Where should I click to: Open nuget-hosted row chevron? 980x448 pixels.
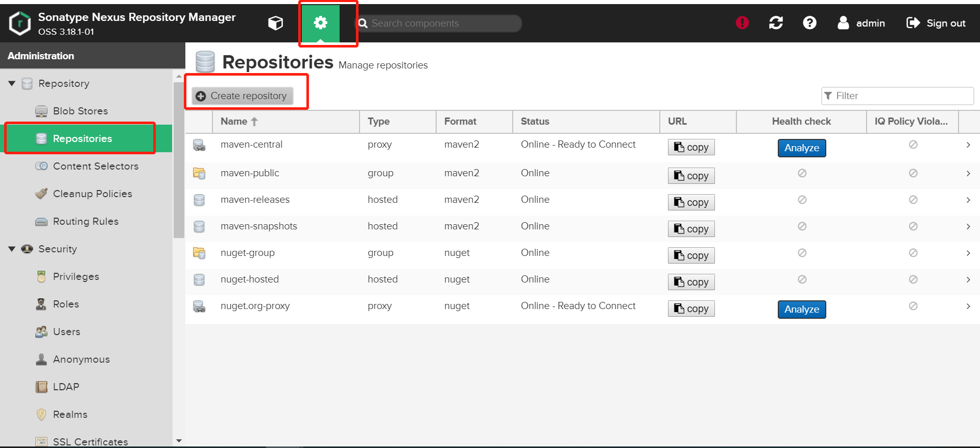pyautogui.click(x=968, y=279)
